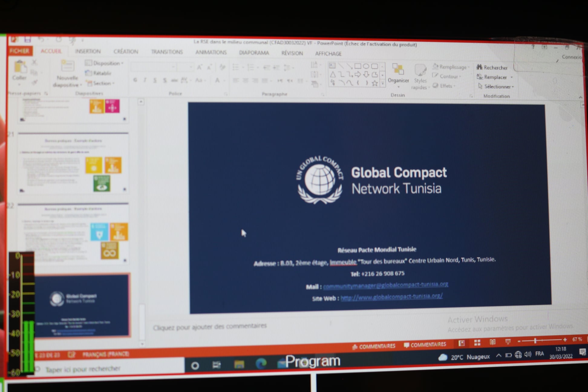Switch to the RÉVISION tab
This screenshot has width=588, height=392.
(292, 53)
